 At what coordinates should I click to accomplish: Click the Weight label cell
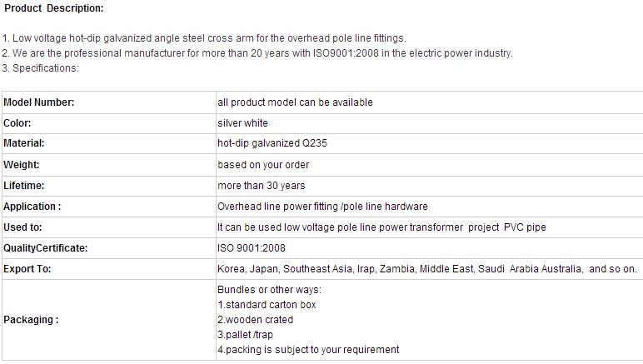click(x=109, y=165)
